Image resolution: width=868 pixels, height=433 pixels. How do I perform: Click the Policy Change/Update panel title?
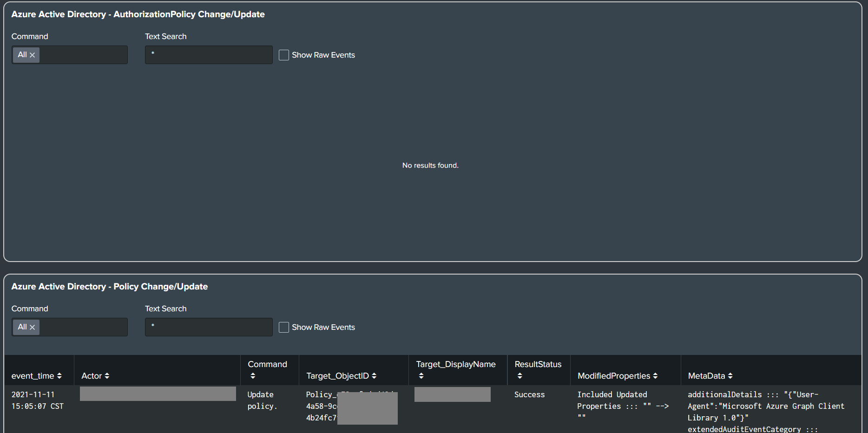pos(110,287)
